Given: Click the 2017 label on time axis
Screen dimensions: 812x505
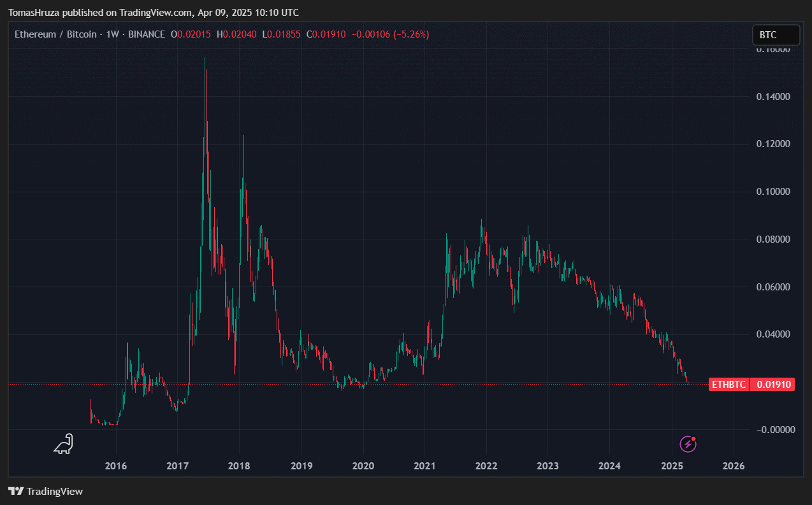Looking at the screenshot, I should click(x=177, y=466).
